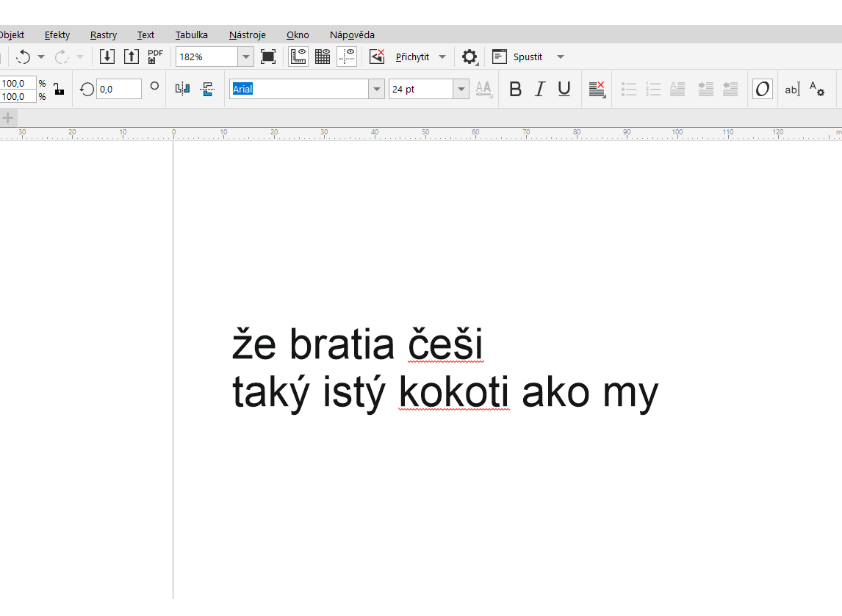Toggle rulers display
842x616 pixels.
(298, 57)
